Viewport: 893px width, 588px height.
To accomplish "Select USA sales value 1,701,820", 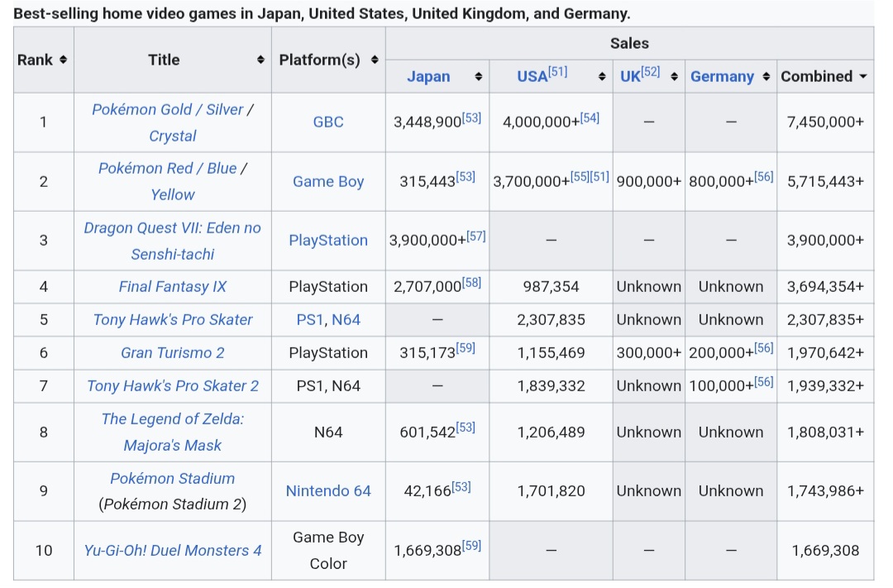I will [x=551, y=491].
